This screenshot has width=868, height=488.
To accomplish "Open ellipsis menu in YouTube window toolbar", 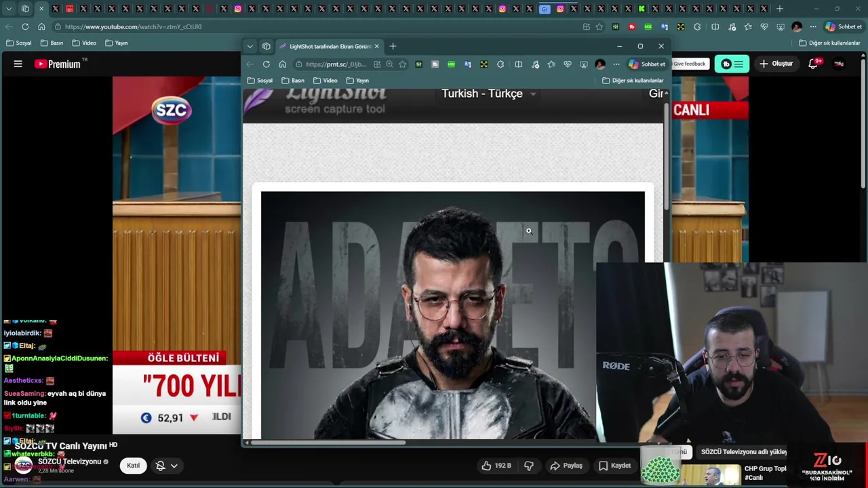I will (x=813, y=26).
